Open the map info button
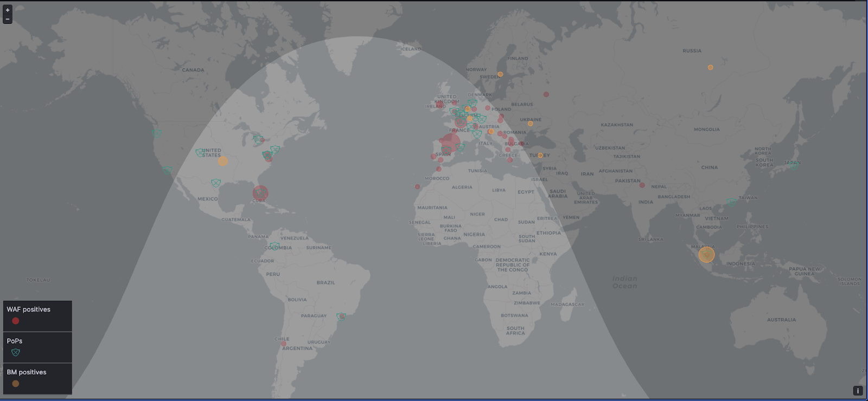Screen dimensions: 868x401 [x=858, y=391]
